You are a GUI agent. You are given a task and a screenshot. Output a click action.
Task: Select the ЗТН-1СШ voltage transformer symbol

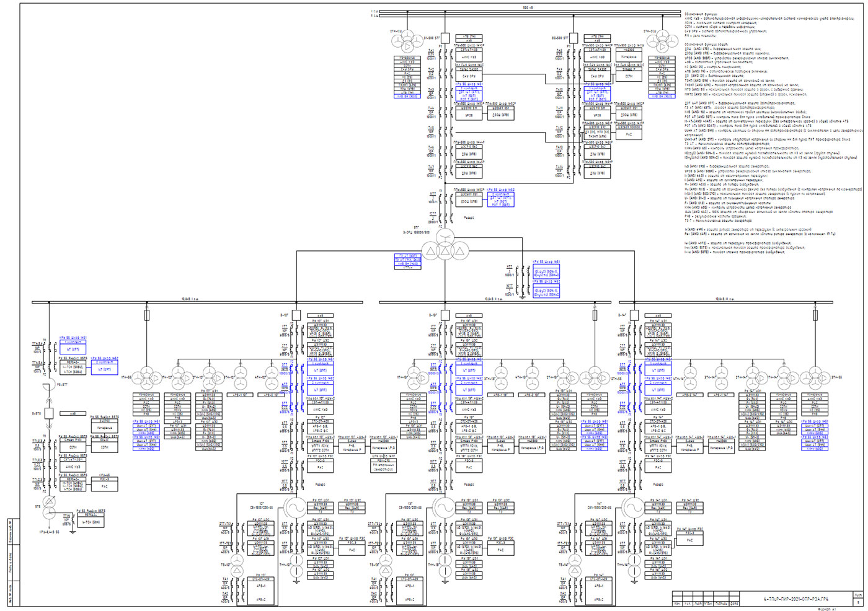[407, 43]
